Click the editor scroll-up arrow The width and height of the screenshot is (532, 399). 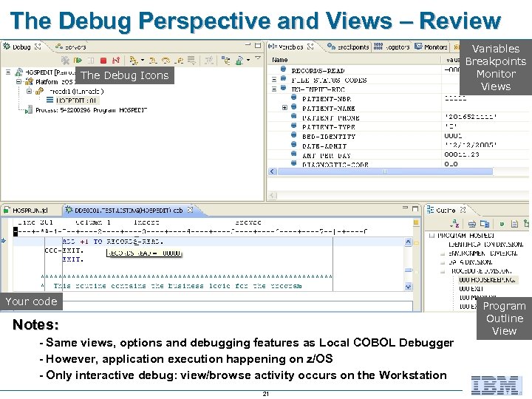point(408,242)
